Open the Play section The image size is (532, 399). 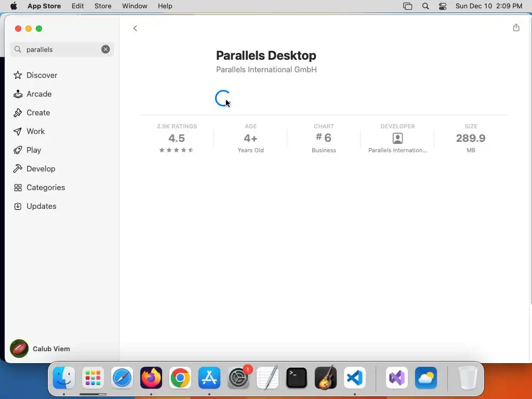pyautogui.click(x=27, y=150)
